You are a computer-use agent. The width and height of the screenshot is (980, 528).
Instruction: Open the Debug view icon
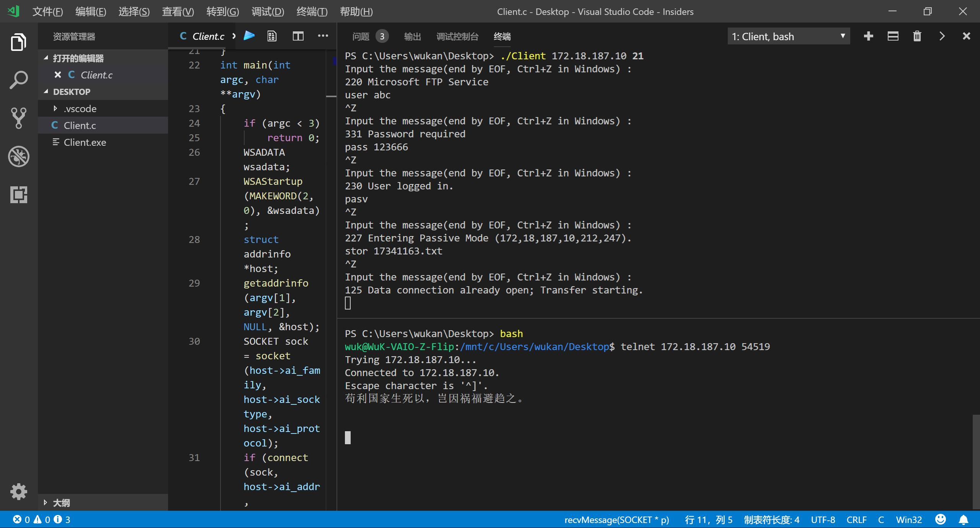click(x=18, y=156)
